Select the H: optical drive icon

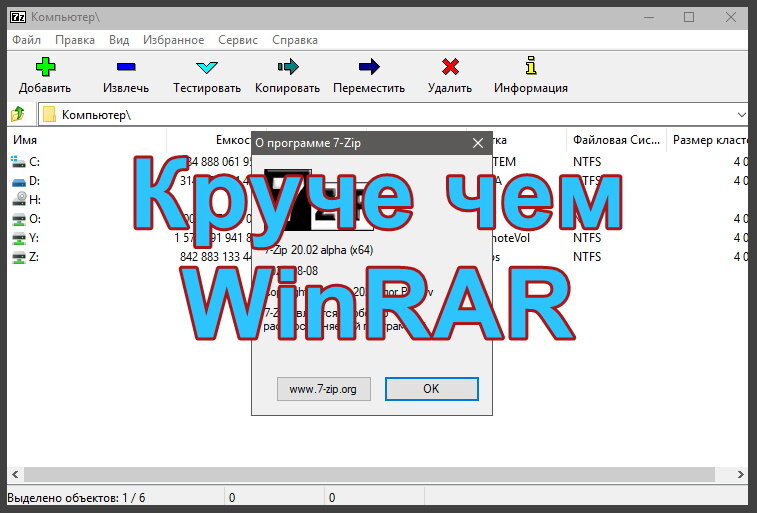(19, 199)
